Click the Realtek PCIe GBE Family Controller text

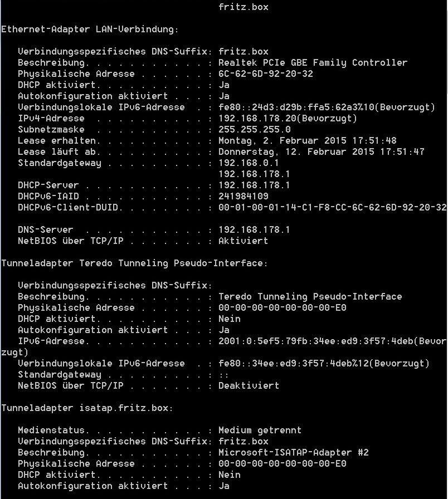(x=313, y=63)
